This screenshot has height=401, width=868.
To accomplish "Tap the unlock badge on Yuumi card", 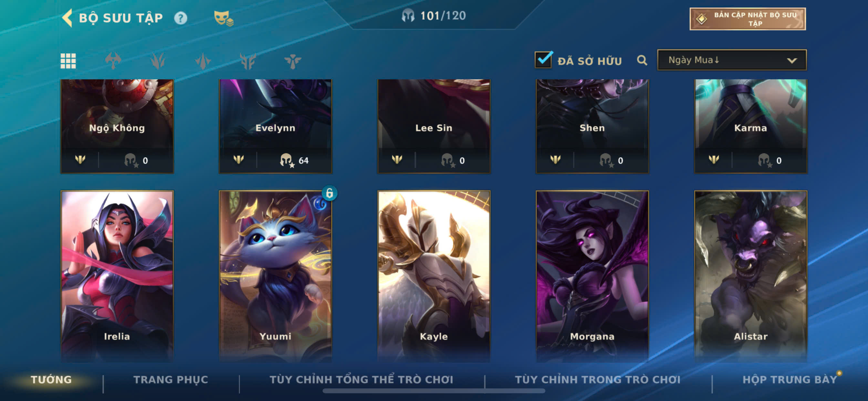I will click(329, 193).
